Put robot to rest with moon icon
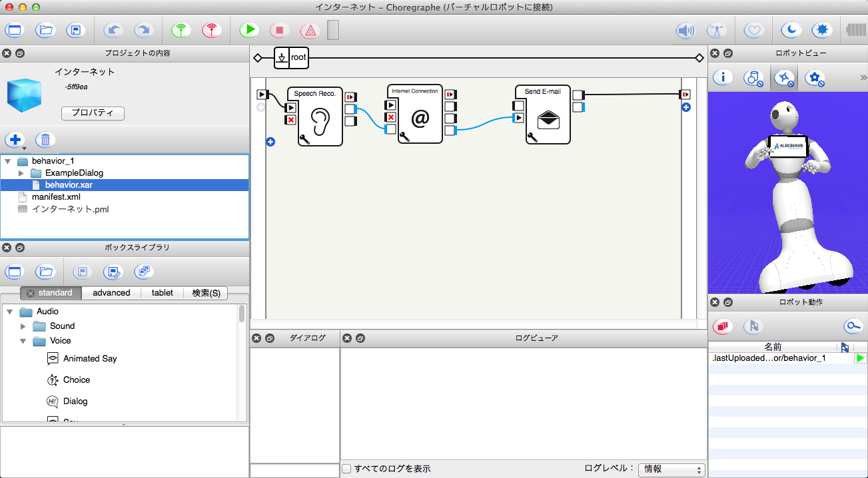Image resolution: width=868 pixels, height=478 pixels. click(x=791, y=30)
